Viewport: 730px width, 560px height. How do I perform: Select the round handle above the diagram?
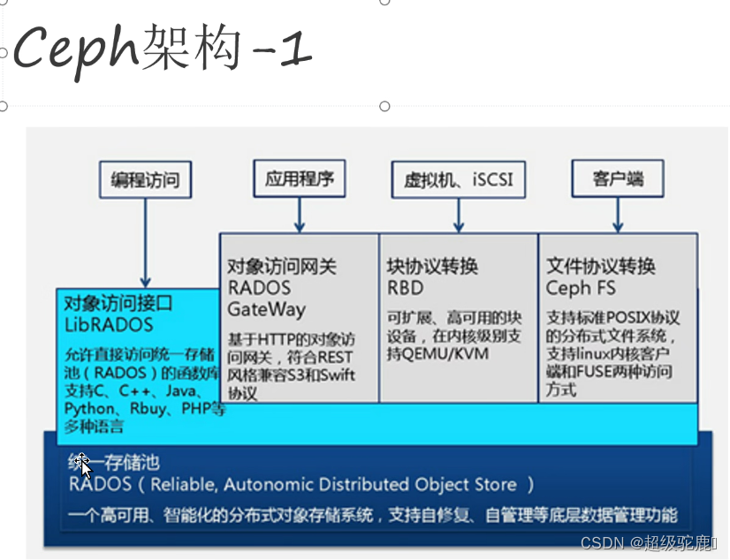[384, 106]
